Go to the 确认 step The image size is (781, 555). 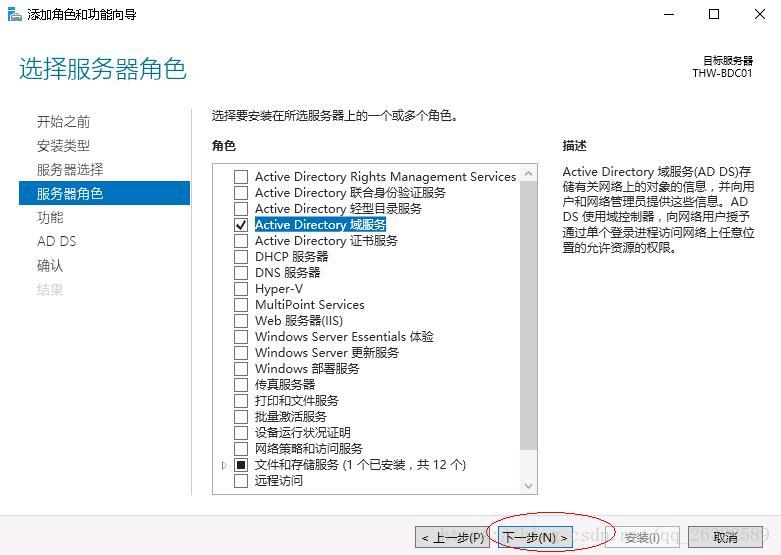(50, 265)
